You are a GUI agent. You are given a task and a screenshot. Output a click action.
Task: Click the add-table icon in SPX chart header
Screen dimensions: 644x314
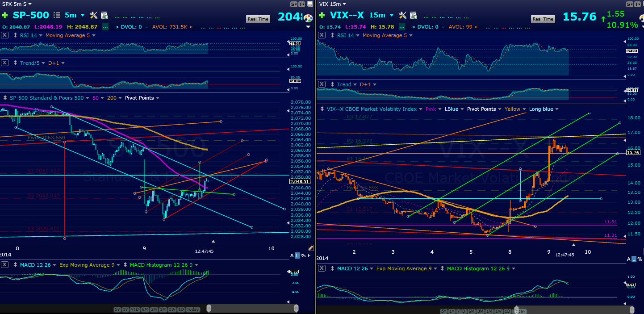point(105,15)
